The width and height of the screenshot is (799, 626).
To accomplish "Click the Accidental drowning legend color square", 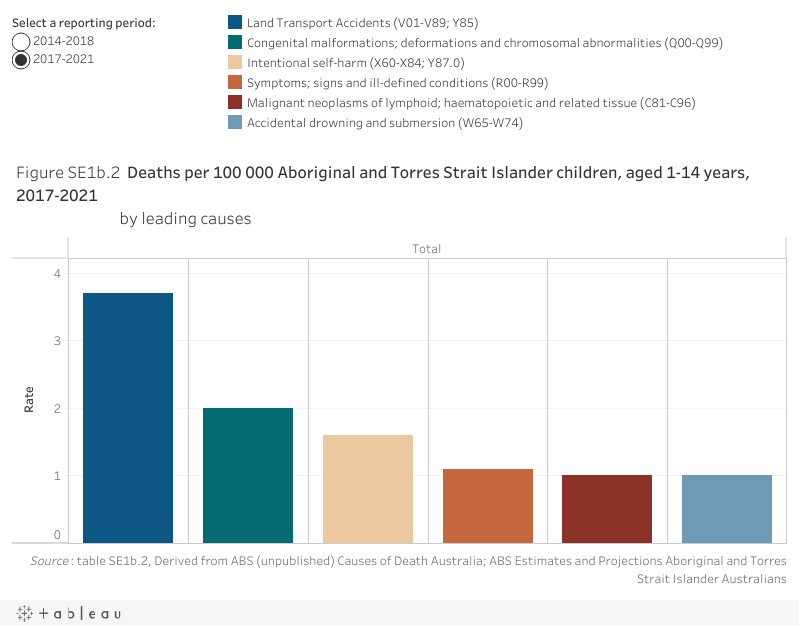I will click(235, 123).
